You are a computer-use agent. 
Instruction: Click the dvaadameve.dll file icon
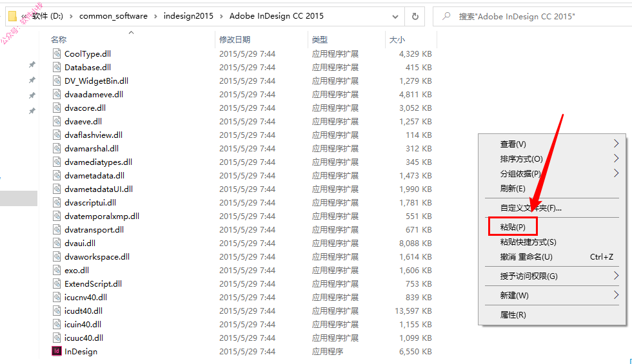[x=57, y=94]
